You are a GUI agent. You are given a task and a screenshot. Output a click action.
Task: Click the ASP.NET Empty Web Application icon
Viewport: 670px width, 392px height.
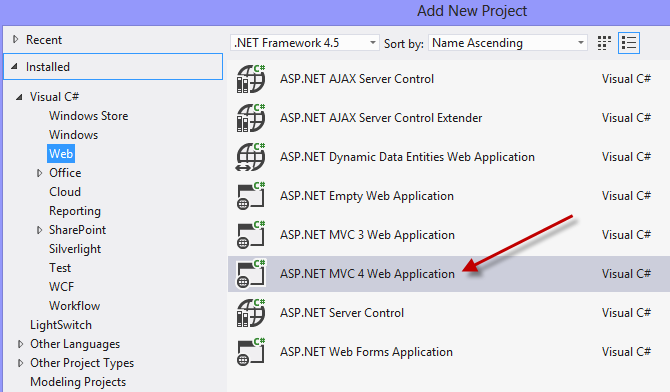click(251, 196)
